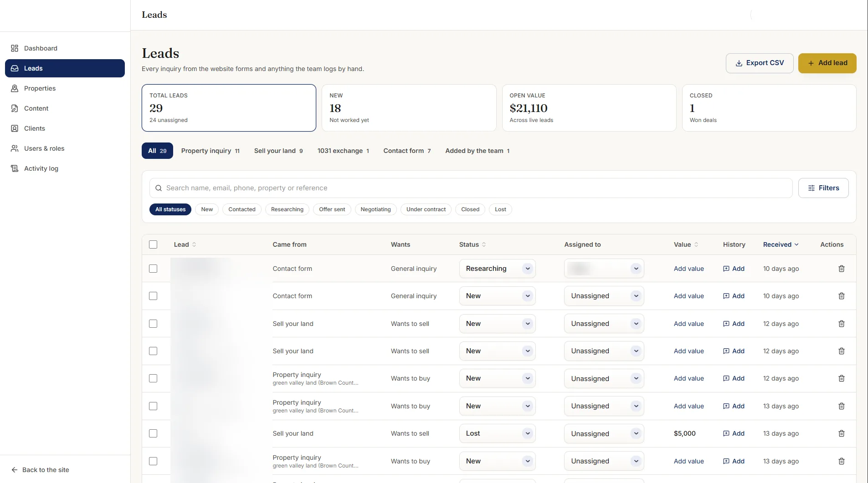Focus the lead search input field
868x483 pixels.
coord(471,188)
